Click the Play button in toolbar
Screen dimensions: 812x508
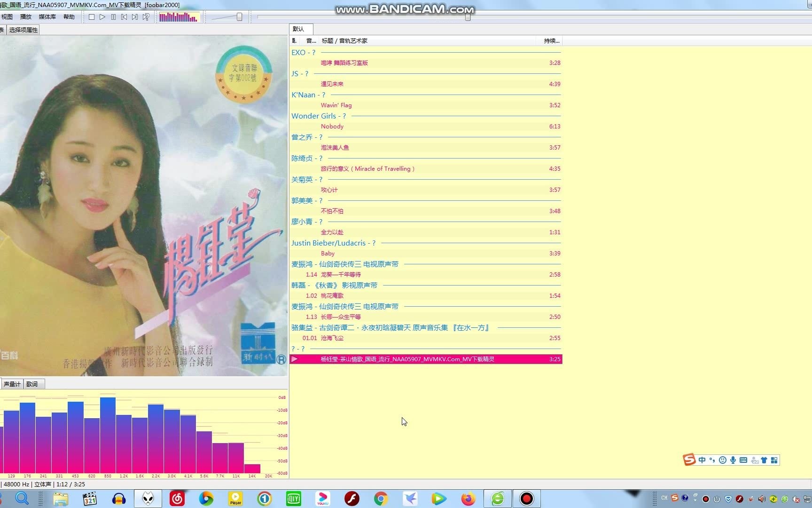pos(102,17)
